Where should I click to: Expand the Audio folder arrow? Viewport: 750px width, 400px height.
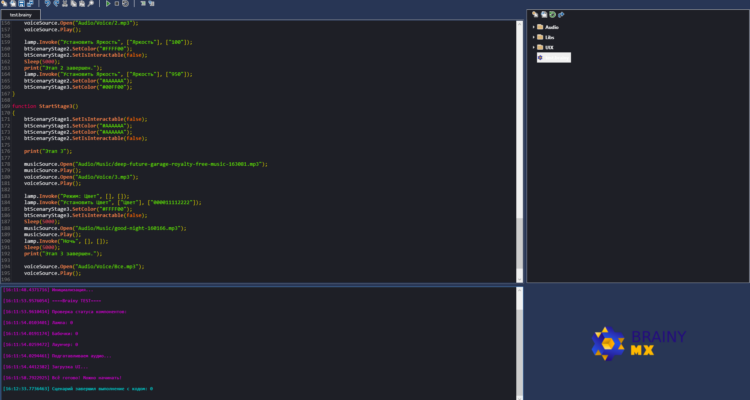pos(534,27)
